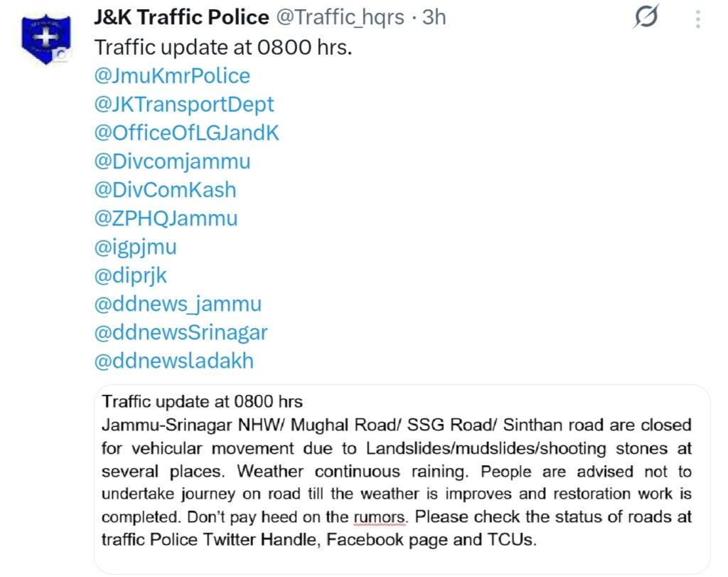
Task: Open the three-dot more options menu
Action: [x=698, y=19]
